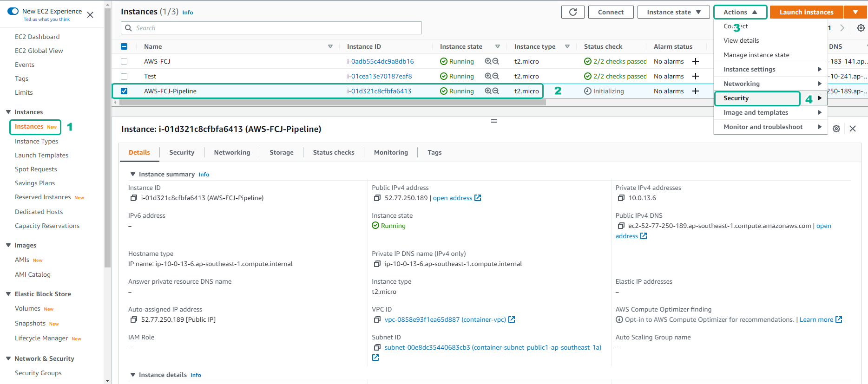Toggle the New EC2 Experience switch
Viewport: 868px width, 384px height.
(x=13, y=11)
